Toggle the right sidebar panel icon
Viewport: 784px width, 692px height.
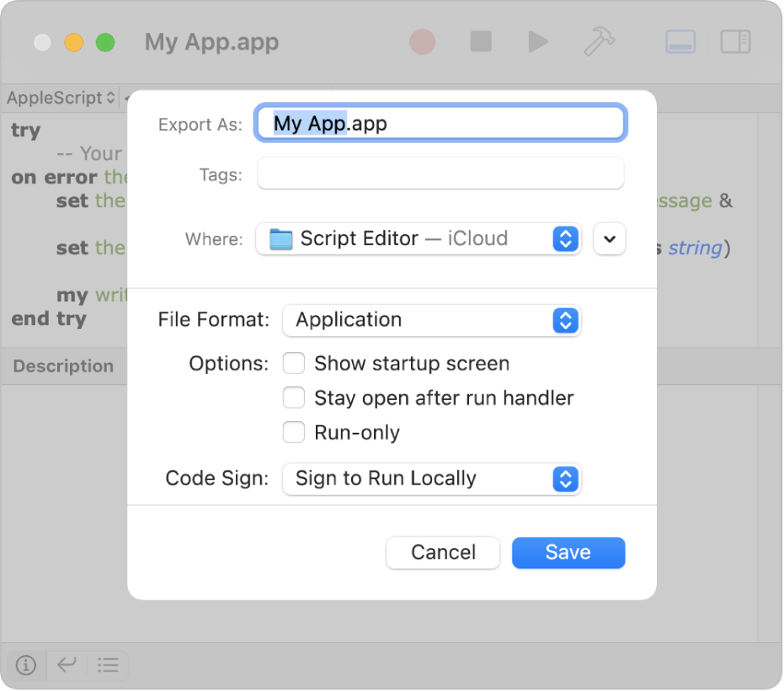point(735,41)
